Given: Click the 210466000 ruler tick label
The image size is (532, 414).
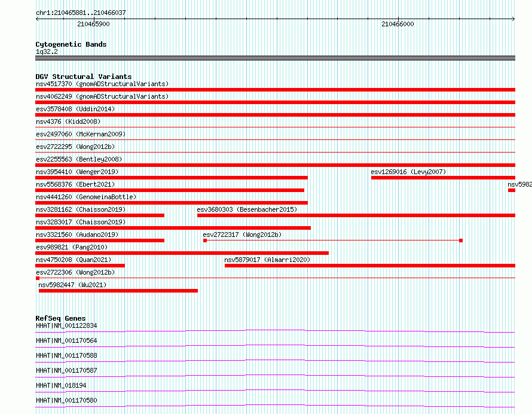Looking at the screenshot, I should pyautogui.click(x=398, y=24).
